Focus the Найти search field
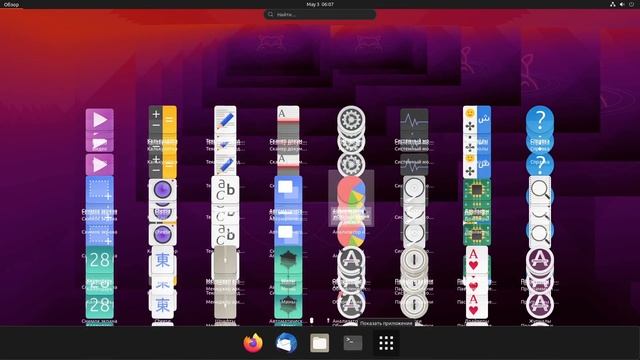Image resolution: width=640 pixels, height=360 pixels. [320, 14]
